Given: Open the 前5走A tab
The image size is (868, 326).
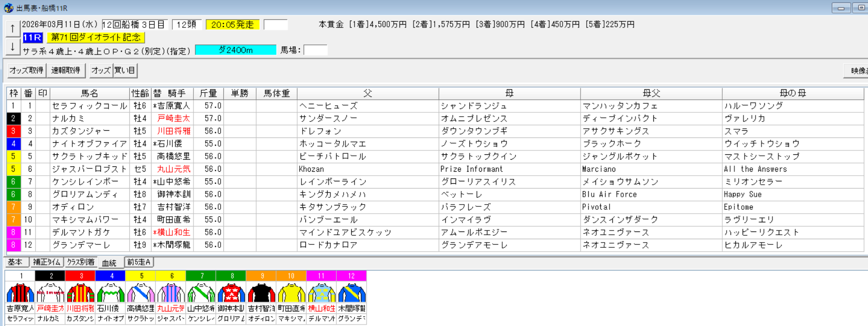Looking at the screenshot, I should coord(139,262).
